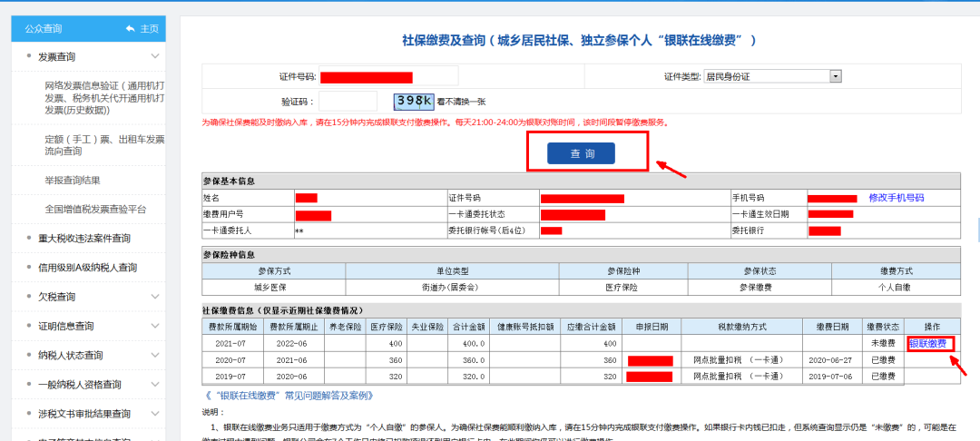Image resolution: width=980 pixels, height=441 pixels.
Task: Open the 证件类型 居民身份证 dropdown
Action: point(772,76)
